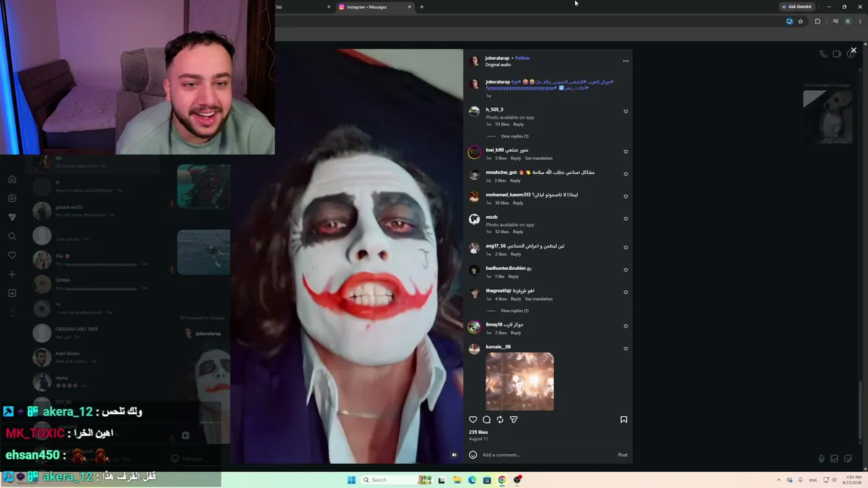Viewport: 868px width, 488px height.
Task: Focus the Add a comment field
Action: tap(548, 455)
